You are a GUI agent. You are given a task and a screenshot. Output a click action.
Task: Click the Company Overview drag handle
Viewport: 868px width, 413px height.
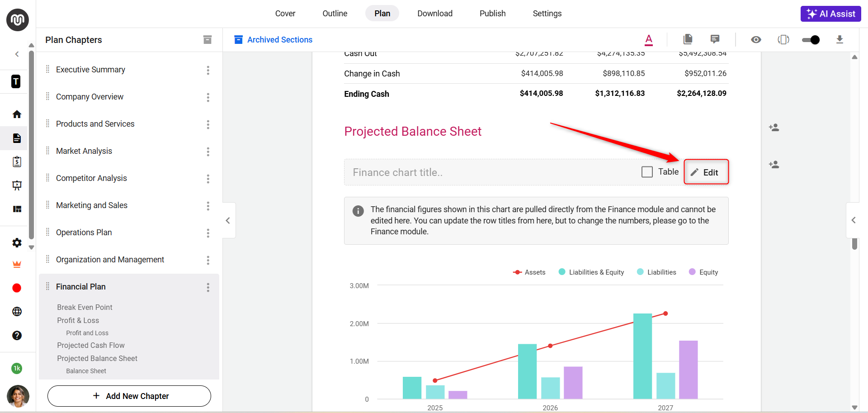[x=48, y=96]
